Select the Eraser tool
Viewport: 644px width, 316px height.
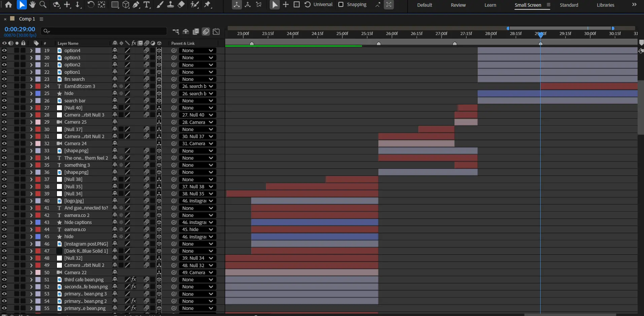(181, 5)
